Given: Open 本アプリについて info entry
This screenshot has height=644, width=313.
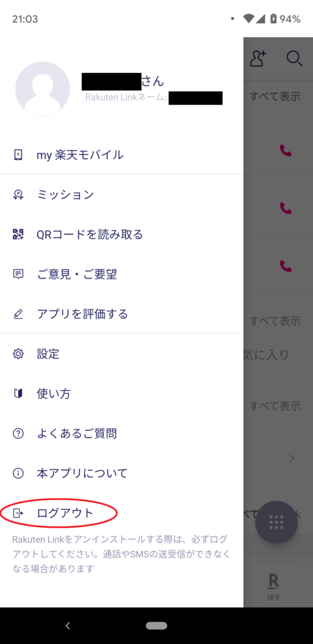Looking at the screenshot, I should 121,473.
